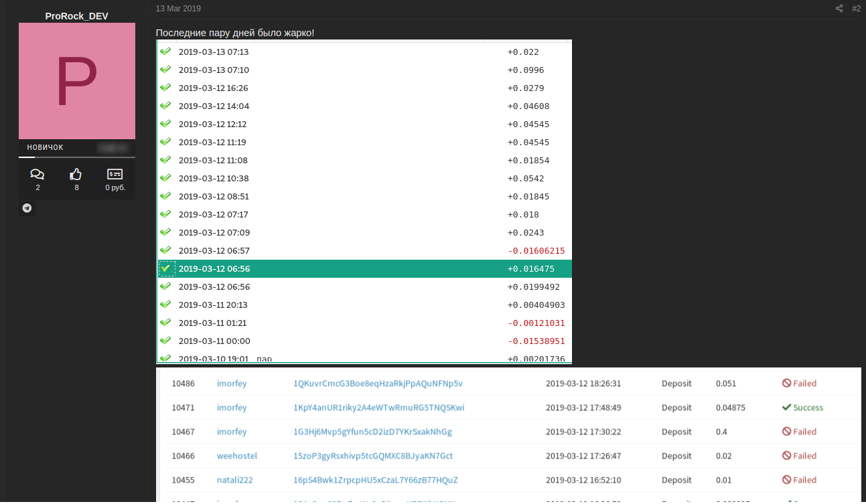Viewport: 866px width, 504px height.
Task: Toggle the checkmark on highlighted 06:56 row
Action: [x=166, y=268]
